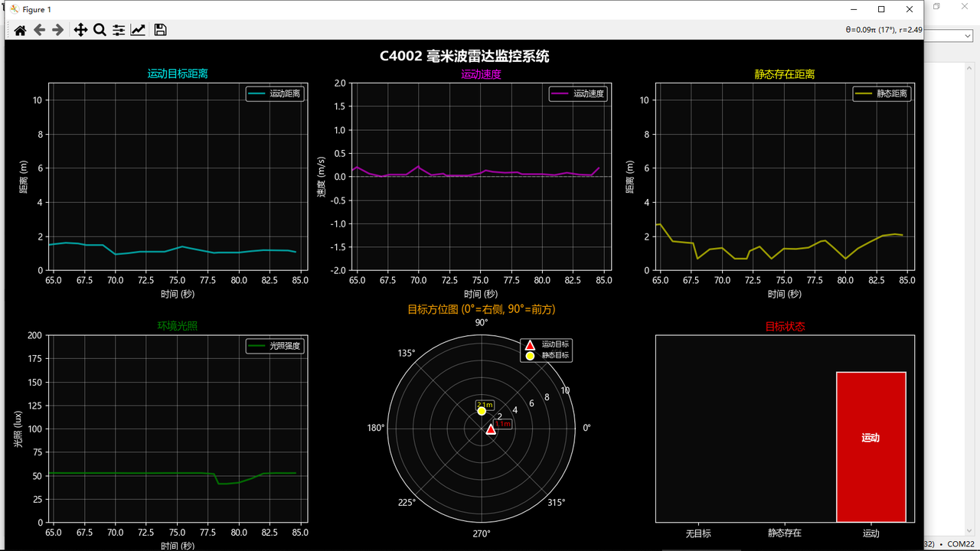This screenshot has width=980, height=551.
Task: Go back to the previous view
Action: coord(39,30)
